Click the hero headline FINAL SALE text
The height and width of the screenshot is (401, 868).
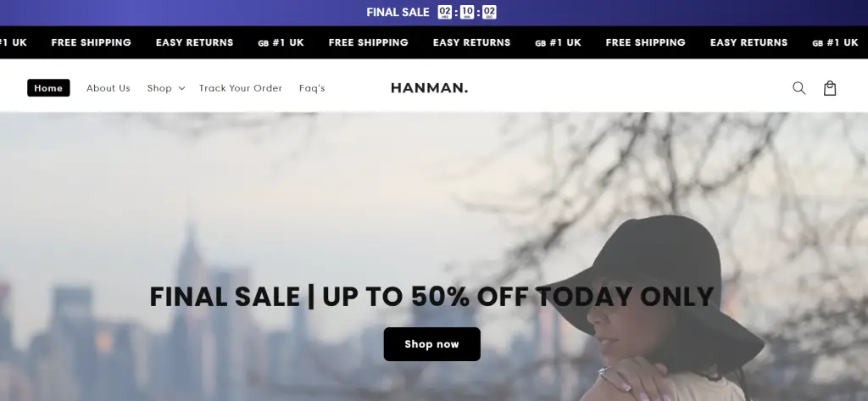[225, 297]
